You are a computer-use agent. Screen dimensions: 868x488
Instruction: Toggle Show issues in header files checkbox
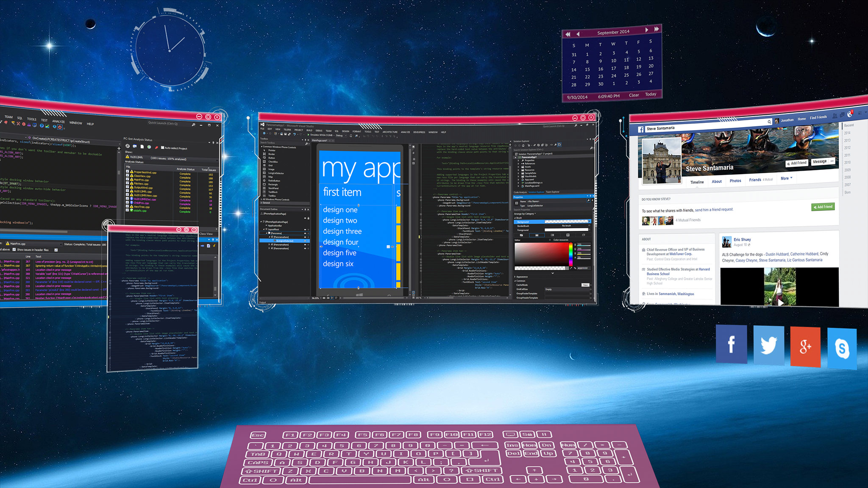click(x=14, y=250)
